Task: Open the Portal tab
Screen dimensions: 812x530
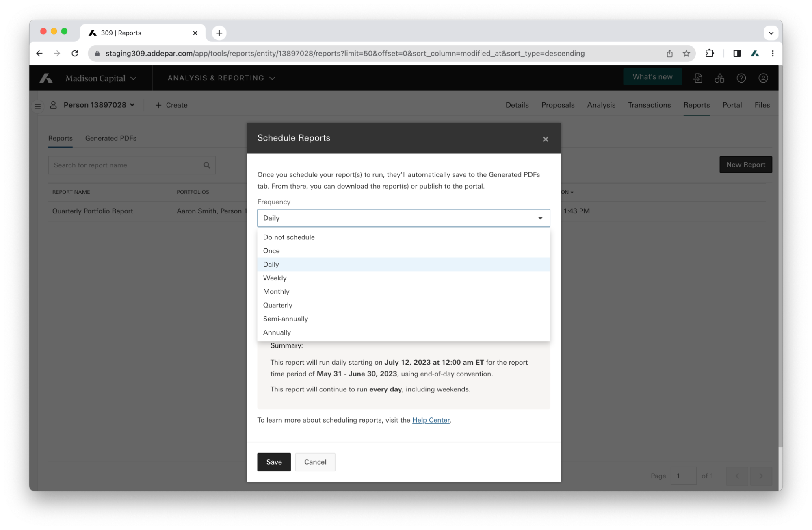Action: (732, 105)
